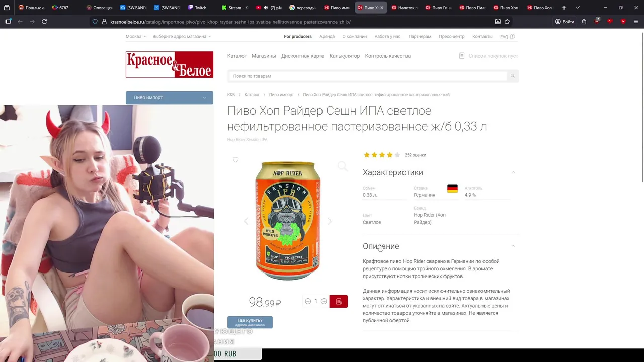Switch to the переводчик Google tab
Screen dimensions: 644x362
pyautogui.click(x=303, y=8)
